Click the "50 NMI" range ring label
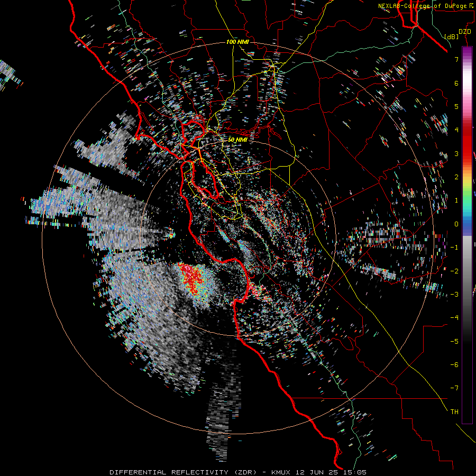The height and width of the screenshot is (476, 476). click(237, 140)
